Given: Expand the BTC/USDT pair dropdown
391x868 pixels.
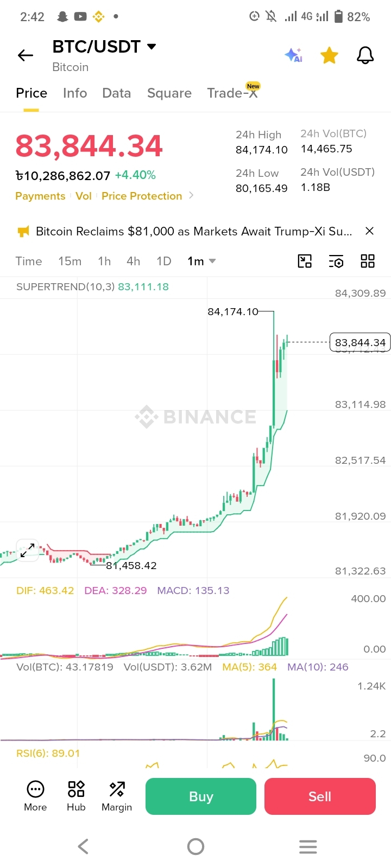Looking at the screenshot, I should pos(152,47).
